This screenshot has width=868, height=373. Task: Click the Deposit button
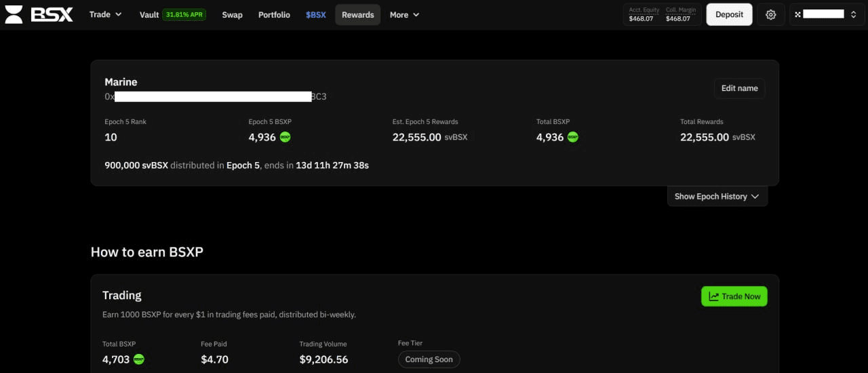[x=729, y=14]
